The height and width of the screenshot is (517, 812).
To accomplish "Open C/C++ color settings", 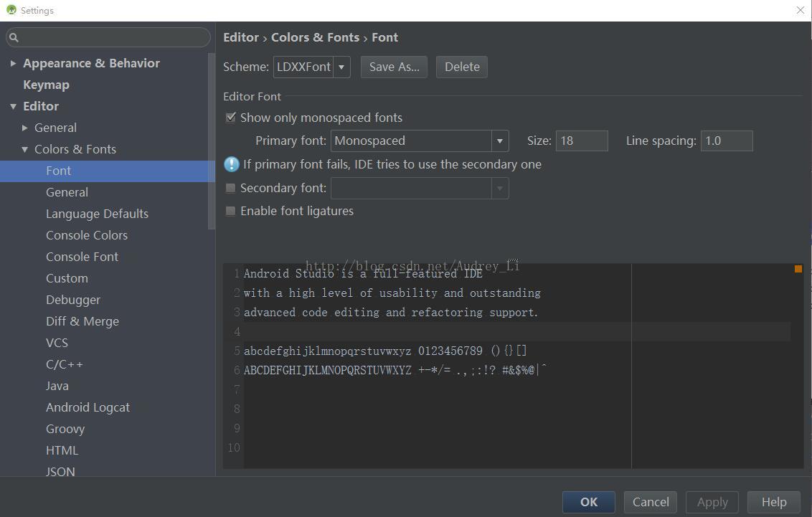I will click(65, 365).
